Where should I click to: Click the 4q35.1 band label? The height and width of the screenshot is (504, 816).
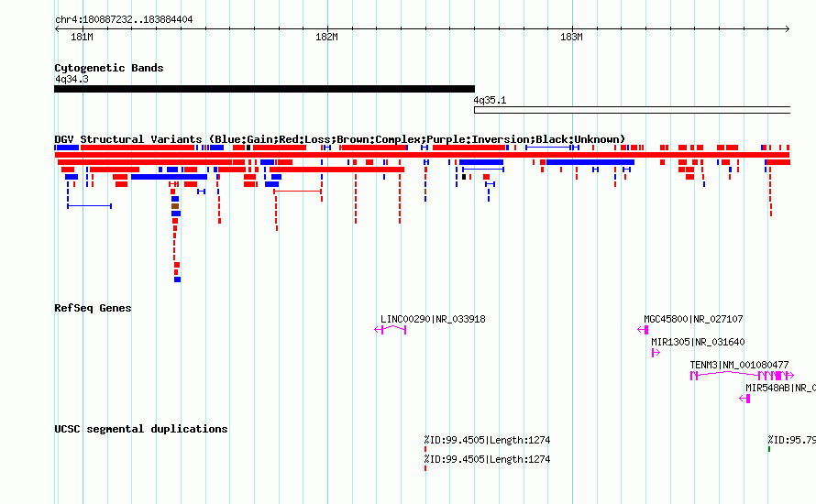[x=490, y=100]
